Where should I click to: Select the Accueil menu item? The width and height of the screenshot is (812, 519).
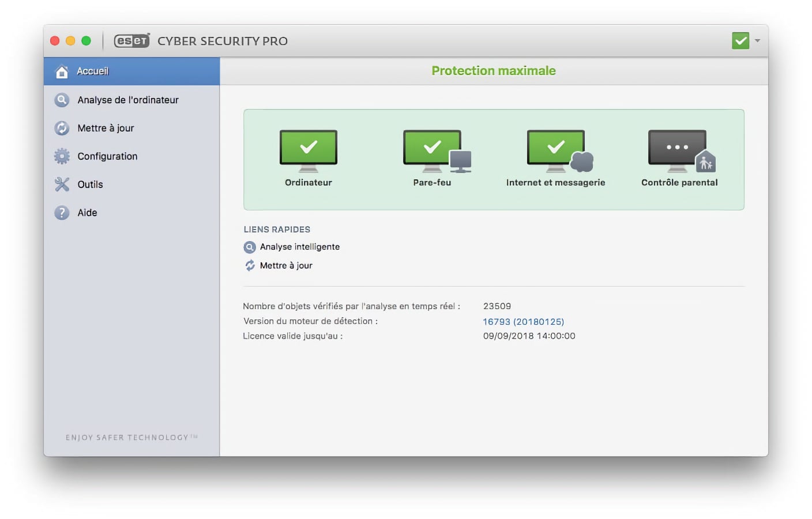[131, 72]
